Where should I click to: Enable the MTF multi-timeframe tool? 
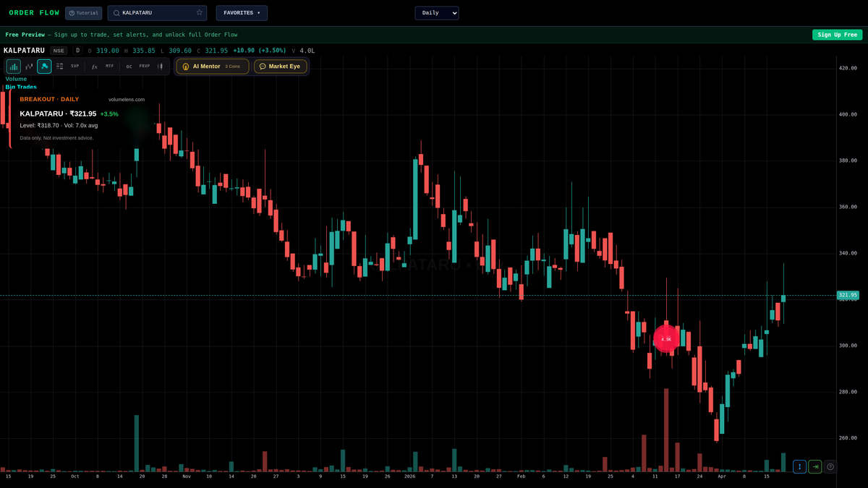110,67
